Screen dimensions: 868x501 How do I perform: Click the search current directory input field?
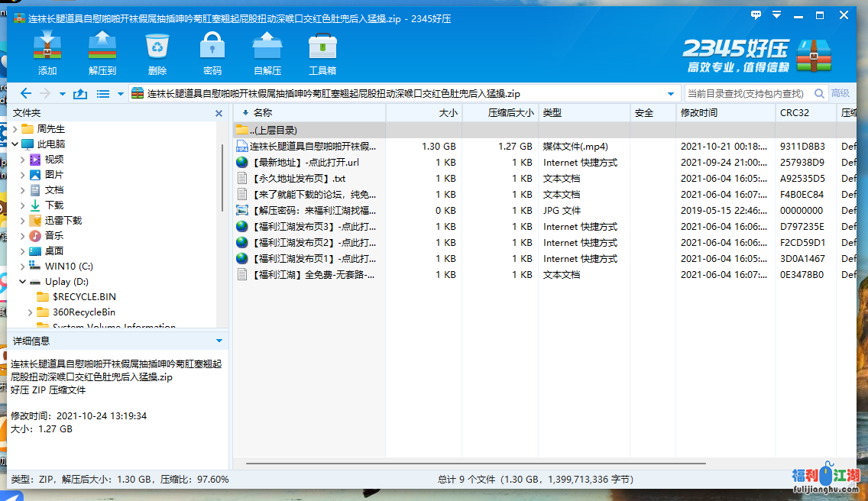point(745,94)
